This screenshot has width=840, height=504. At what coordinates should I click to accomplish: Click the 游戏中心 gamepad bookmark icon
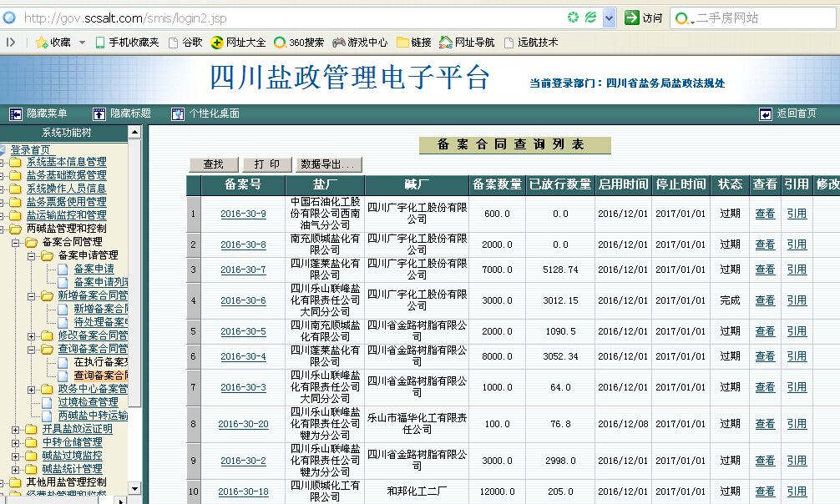[x=339, y=43]
